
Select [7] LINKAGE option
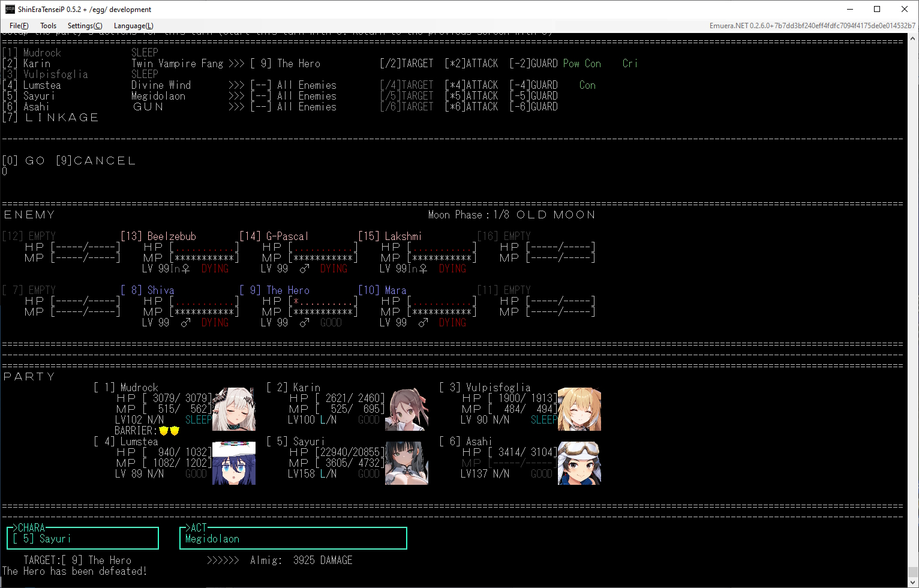(x=51, y=118)
